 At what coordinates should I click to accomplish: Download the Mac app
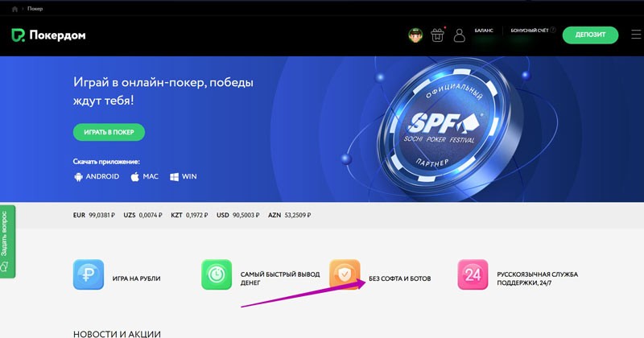coord(144,176)
